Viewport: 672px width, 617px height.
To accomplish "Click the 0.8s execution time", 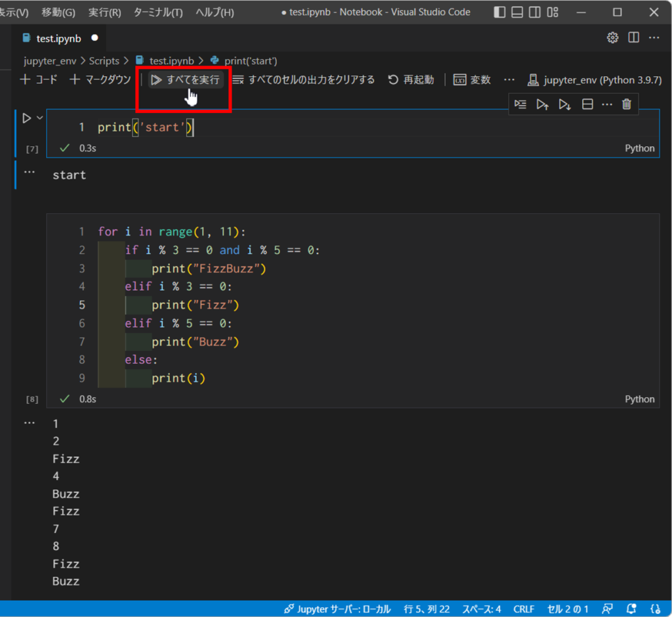I will (87, 399).
